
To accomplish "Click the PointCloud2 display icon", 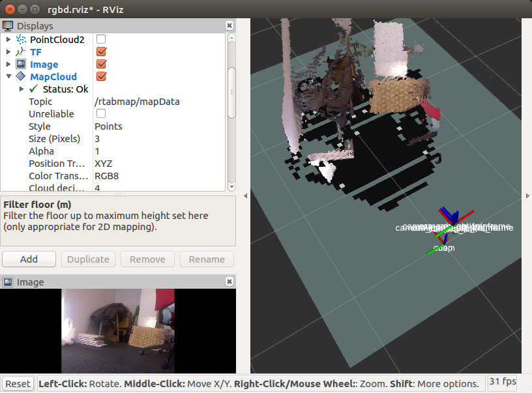I will [x=21, y=39].
